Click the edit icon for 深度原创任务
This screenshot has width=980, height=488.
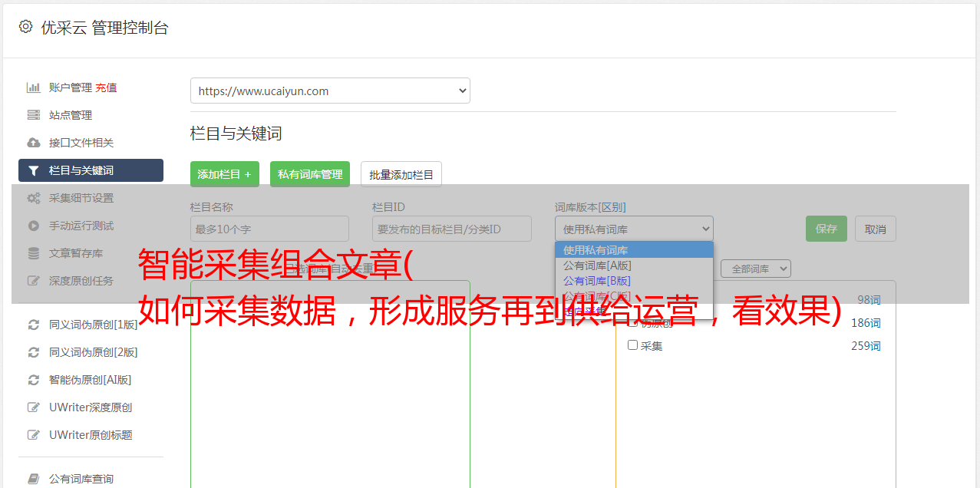(34, 281)
